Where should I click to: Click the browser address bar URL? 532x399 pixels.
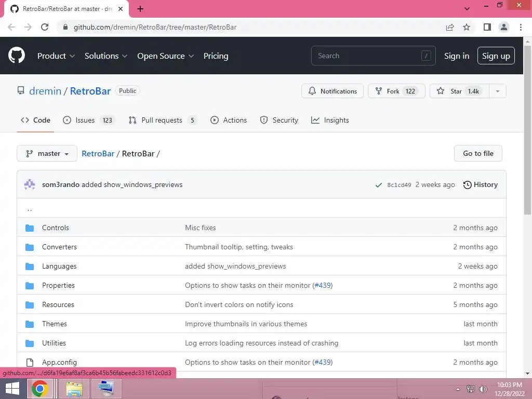(x=155, y=27)
